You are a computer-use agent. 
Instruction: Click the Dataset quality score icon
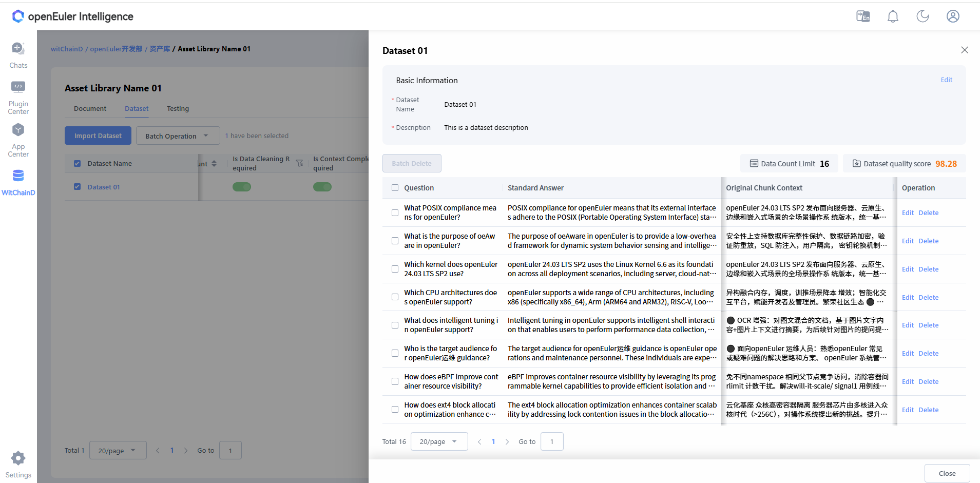856,164
